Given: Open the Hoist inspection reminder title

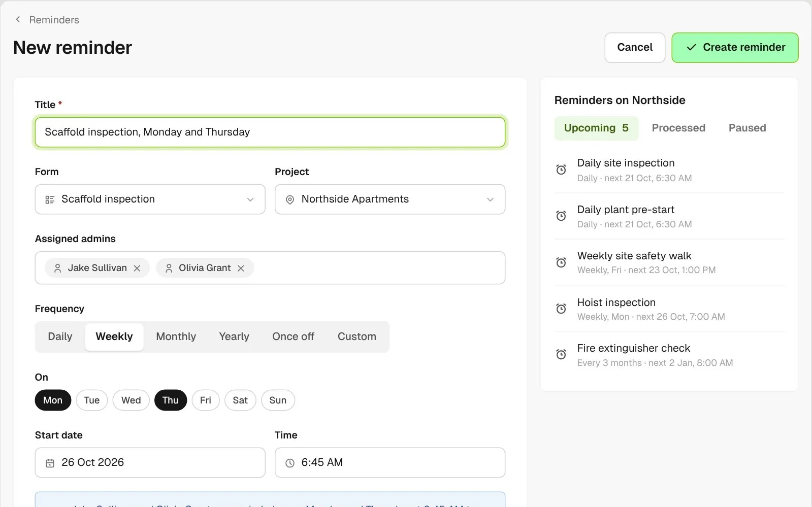Looking at the screenshot, I should click(616, 302).
